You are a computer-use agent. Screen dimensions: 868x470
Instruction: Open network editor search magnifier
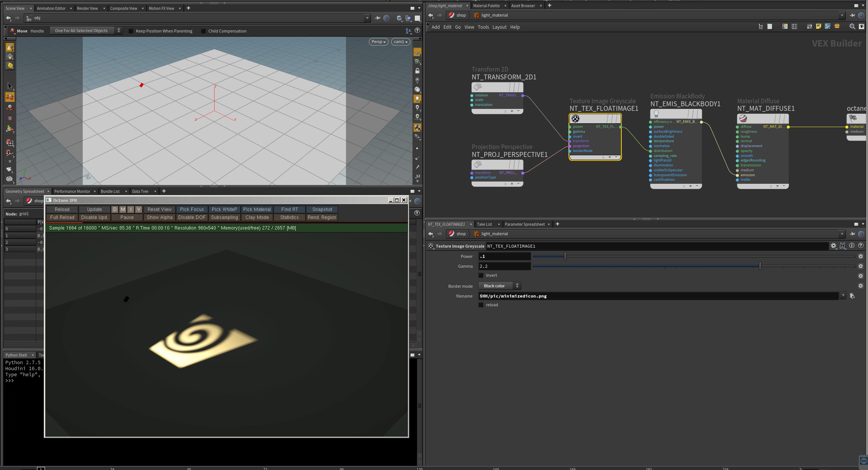tap(852, 26)
